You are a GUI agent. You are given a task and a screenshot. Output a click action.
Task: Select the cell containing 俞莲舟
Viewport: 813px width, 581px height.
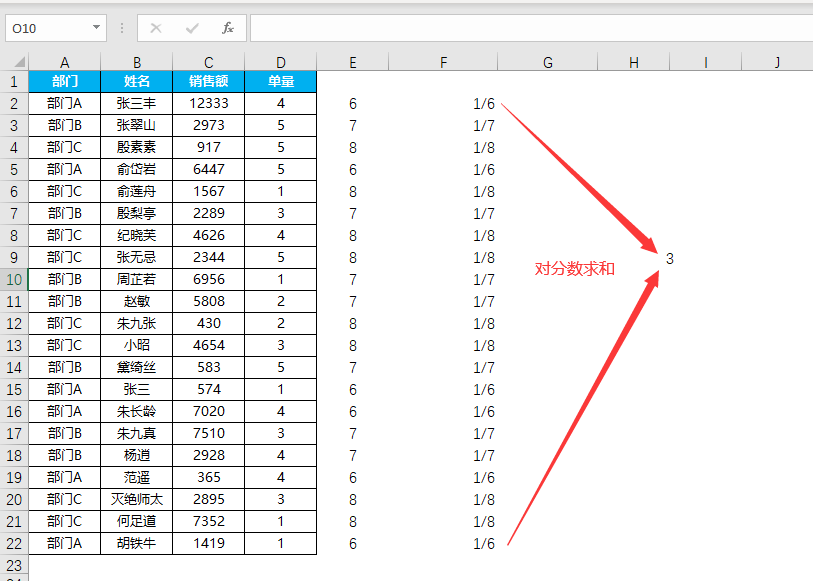tap(136, 191)
